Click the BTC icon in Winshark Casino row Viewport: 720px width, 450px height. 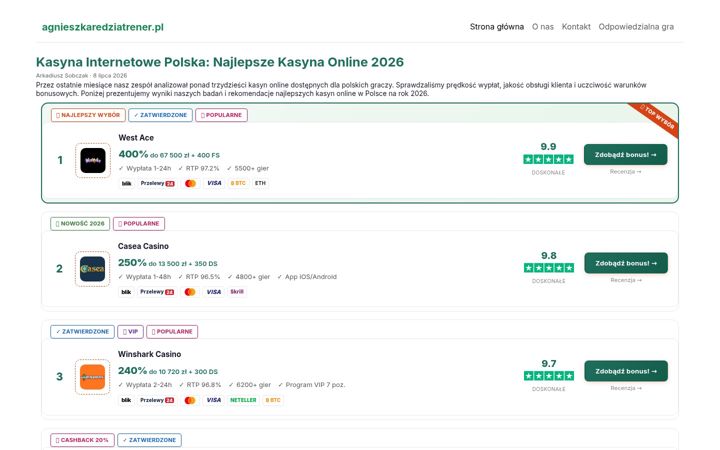[273, 400]
